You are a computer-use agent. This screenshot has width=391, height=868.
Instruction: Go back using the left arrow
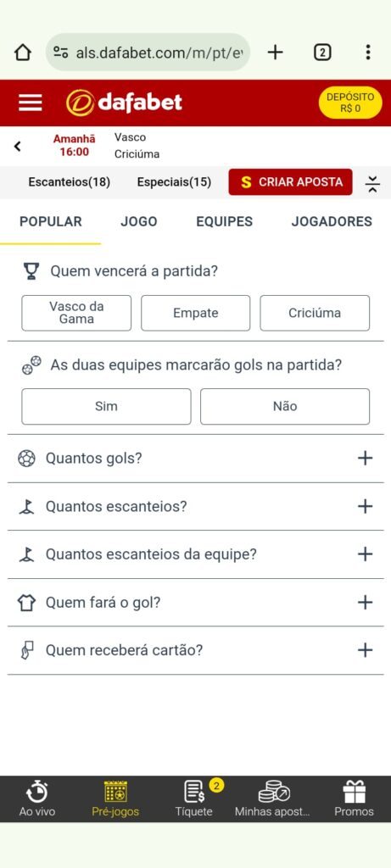pyautogui.click(x=17, y=146)
